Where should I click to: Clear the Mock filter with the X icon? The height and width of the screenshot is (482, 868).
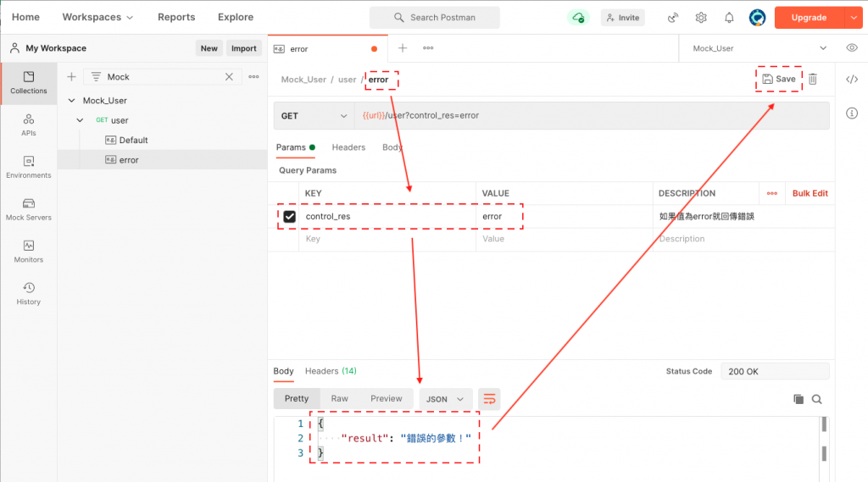click(229, 77)
